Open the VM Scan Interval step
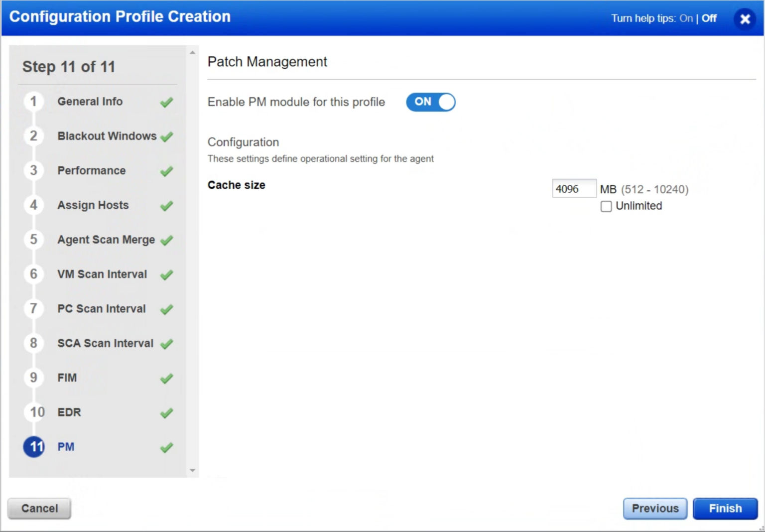 102,274
